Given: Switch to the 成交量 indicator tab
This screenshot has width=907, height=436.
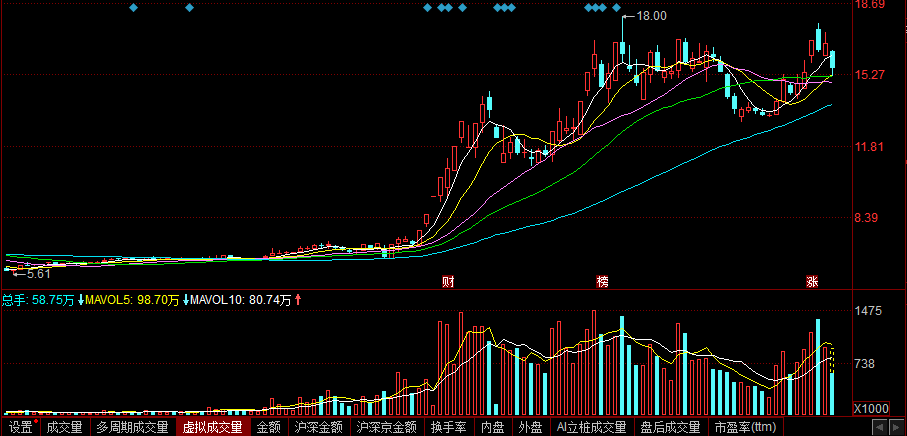Looking at the screenshot, I should (64, 427).
